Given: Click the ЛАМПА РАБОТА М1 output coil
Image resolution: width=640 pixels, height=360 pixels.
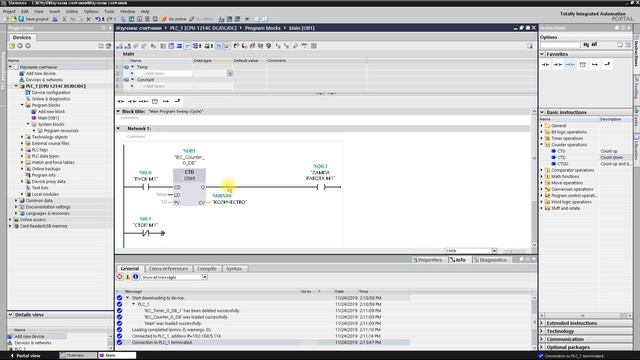Looking at the screenshot, I should click(321, 187).
